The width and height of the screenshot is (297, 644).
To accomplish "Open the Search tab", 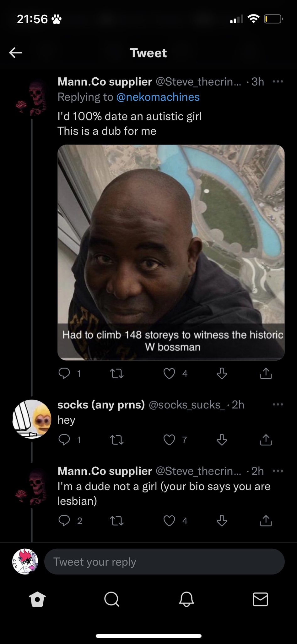I will (x=111, y=599).
